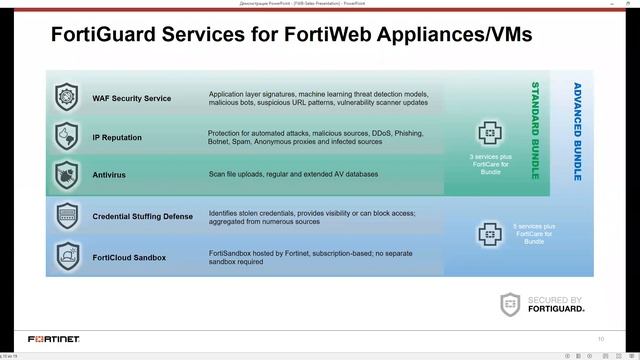640x360 pixels.
Task: Click the slide number 10 in the footer
Action: (x=601, y=339)
